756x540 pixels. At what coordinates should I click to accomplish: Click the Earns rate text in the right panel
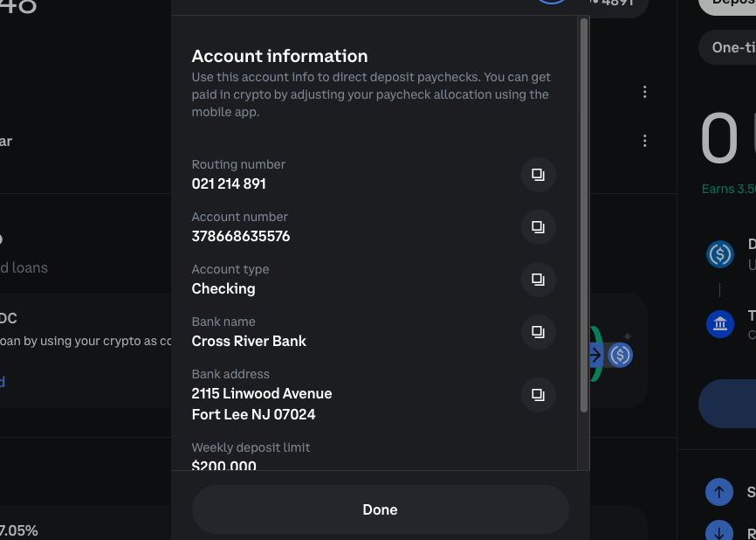pyautogui.click(x=729, y=189)
